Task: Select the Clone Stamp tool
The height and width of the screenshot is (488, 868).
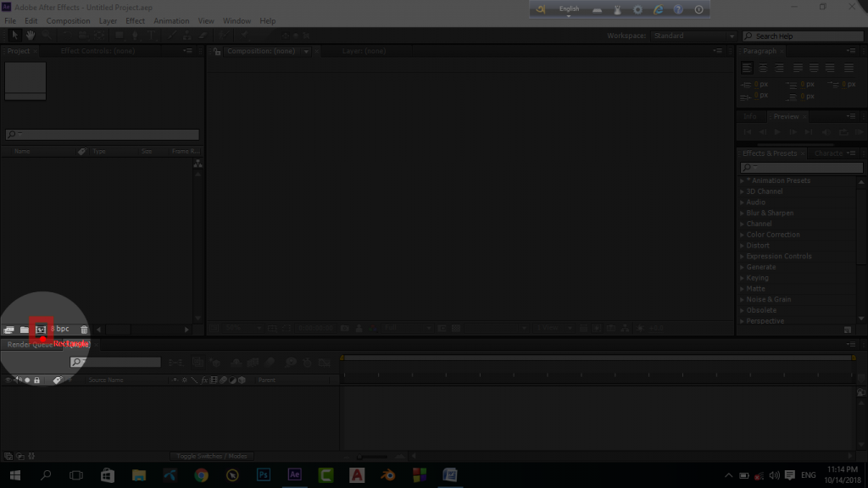Action: pos(187,36)
